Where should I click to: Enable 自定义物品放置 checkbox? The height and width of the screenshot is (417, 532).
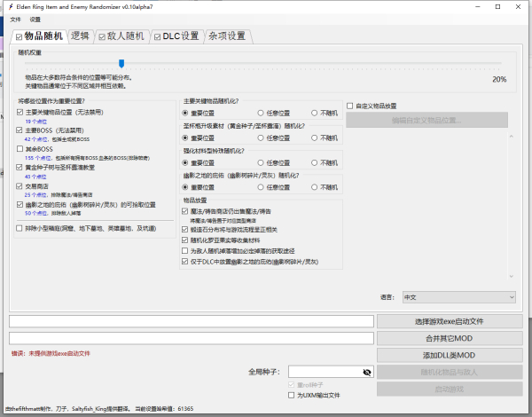(350, 105)
